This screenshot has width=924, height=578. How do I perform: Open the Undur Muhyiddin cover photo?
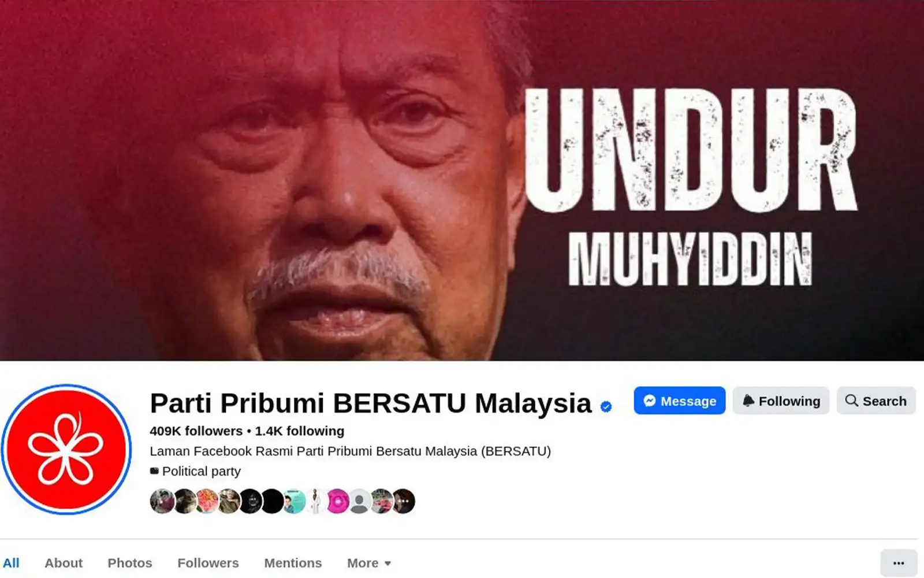tap(462, 180)
